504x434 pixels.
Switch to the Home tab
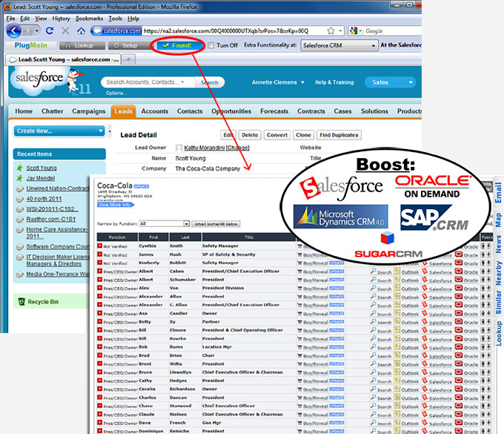coord(24,111)
